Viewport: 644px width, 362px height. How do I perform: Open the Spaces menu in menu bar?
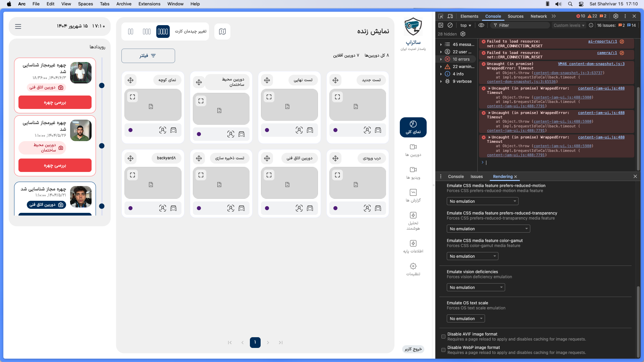[x=85, y=4]
